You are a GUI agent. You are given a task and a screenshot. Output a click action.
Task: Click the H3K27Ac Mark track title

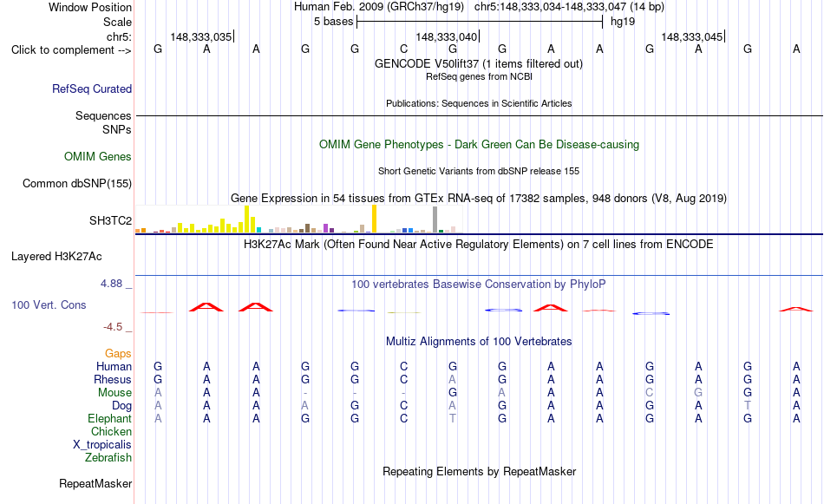coord(478,245)
